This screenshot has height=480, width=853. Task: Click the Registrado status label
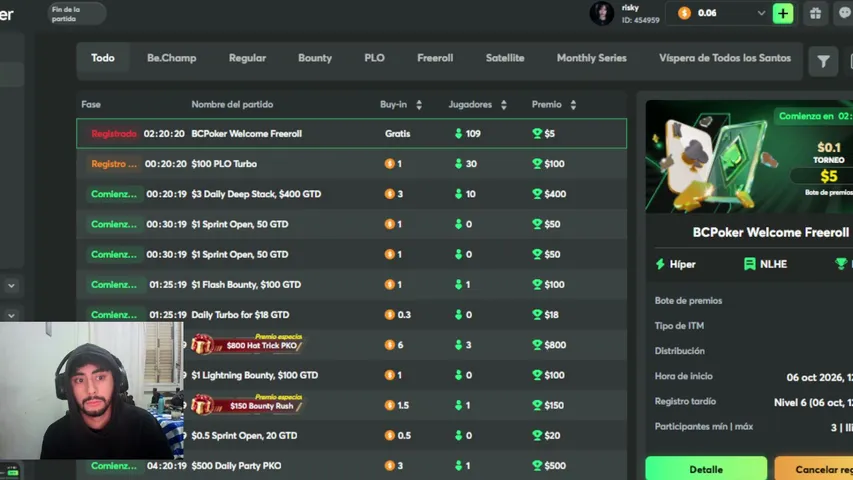(113, 133)
